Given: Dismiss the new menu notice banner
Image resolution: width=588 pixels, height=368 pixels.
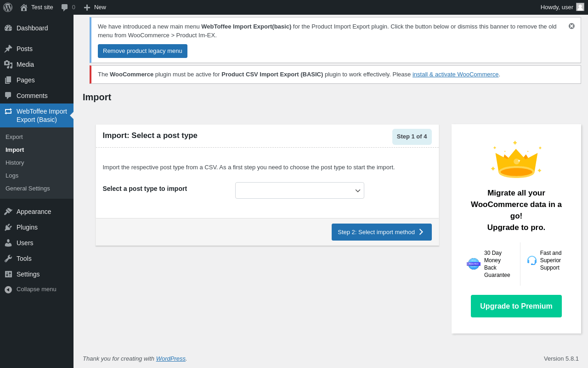Looking at the screenshot, I should 571,26.
